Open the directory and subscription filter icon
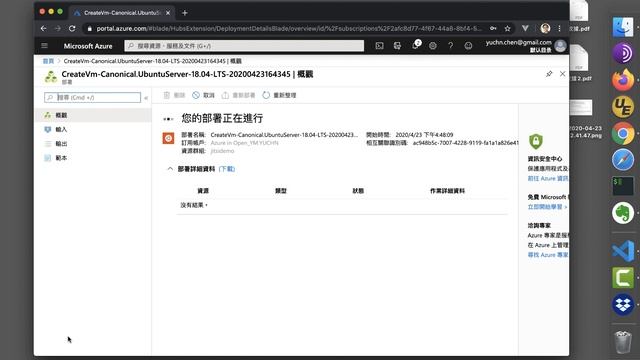The width and height of the screenshot is (640, 360). point(397,46)
